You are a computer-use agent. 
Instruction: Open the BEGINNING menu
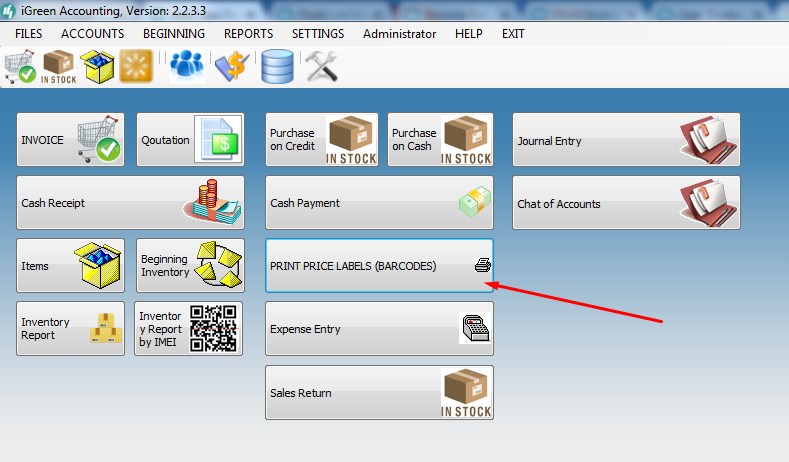pos(174,34)
